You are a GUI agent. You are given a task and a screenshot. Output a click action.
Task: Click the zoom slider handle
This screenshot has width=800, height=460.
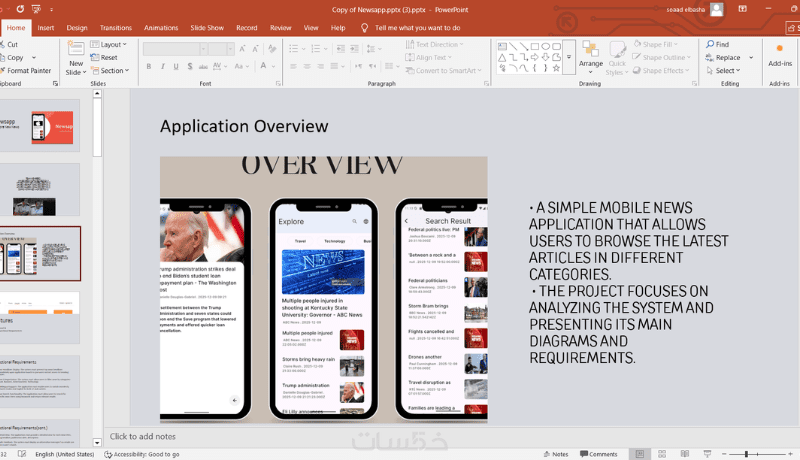click(x=746, y=454)
